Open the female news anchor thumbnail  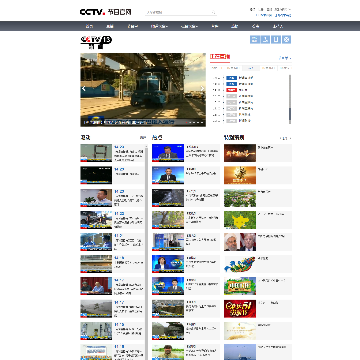[x=168, y=264]
